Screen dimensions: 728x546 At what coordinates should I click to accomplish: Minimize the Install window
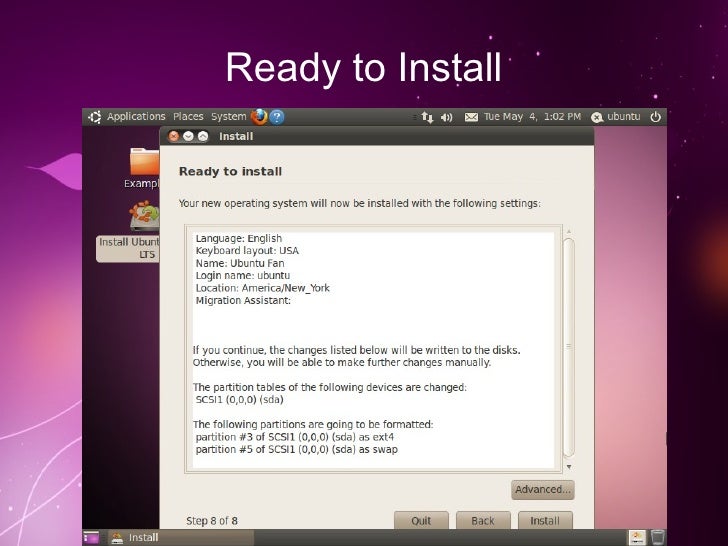click(x=188, y=136)
